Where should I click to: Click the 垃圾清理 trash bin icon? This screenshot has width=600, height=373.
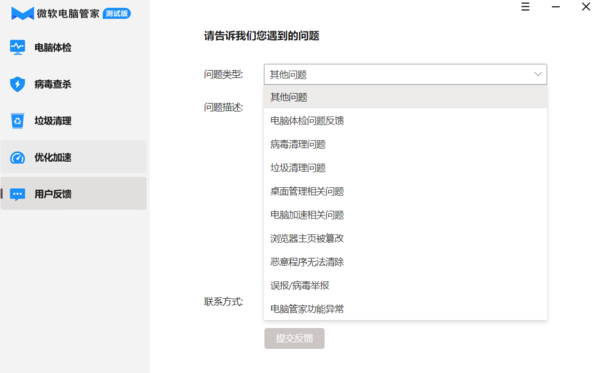point(17,121)
